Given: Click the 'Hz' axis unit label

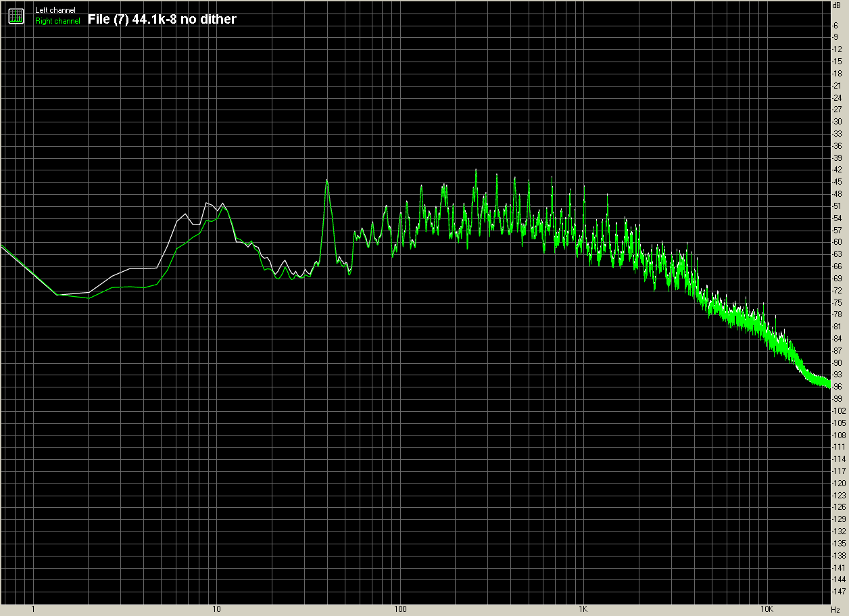Looking at the screenshot, I should tap(836, 610).
